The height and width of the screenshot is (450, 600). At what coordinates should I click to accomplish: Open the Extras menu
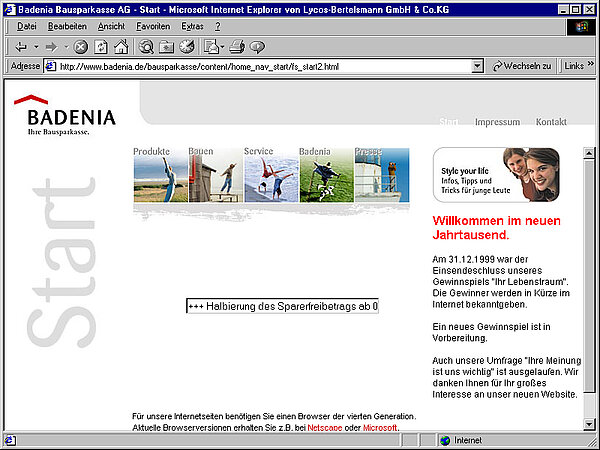point(192,26)
